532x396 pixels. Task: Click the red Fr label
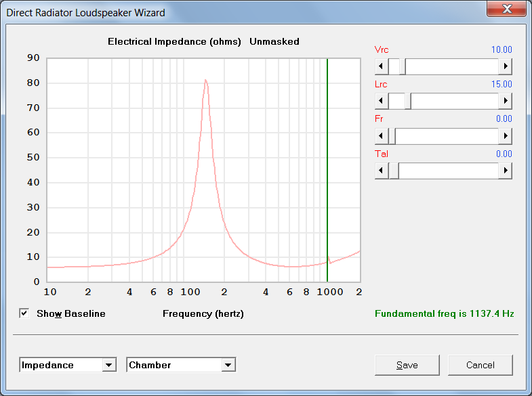tap(379, 118)
